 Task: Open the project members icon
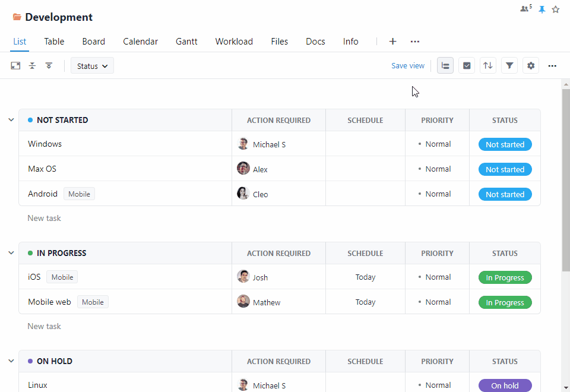pyautogui.click(x=525, y=8)
